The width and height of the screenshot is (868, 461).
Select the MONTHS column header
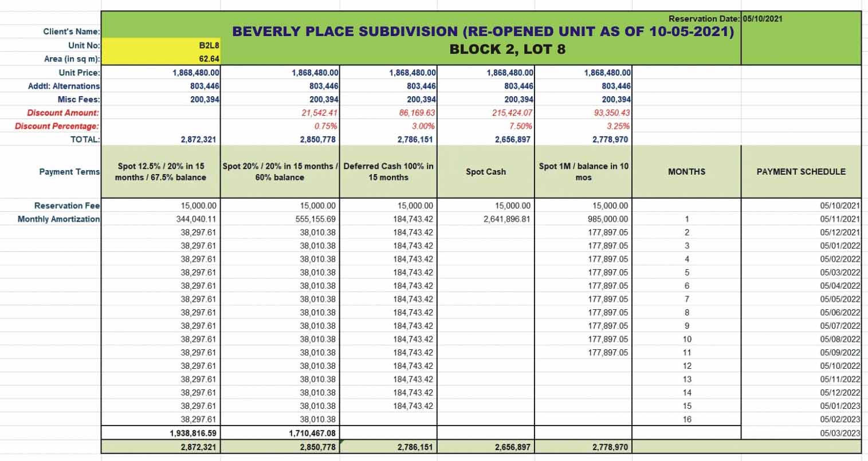[686, 172]
